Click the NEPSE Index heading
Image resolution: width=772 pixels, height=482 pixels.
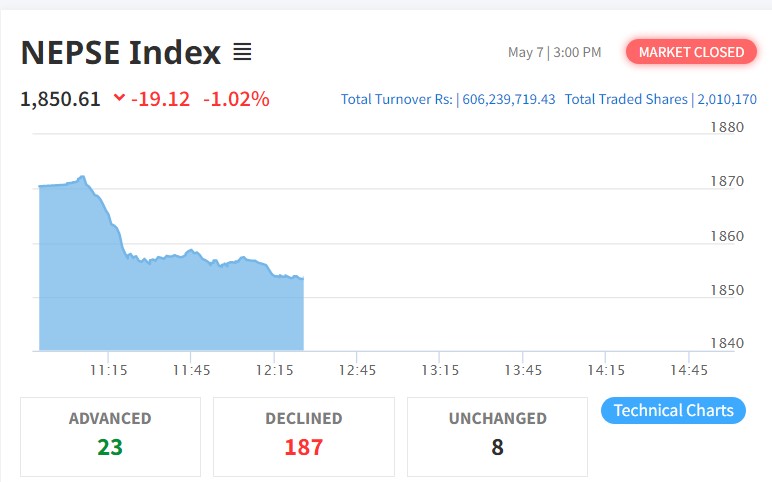click(120, 52)
